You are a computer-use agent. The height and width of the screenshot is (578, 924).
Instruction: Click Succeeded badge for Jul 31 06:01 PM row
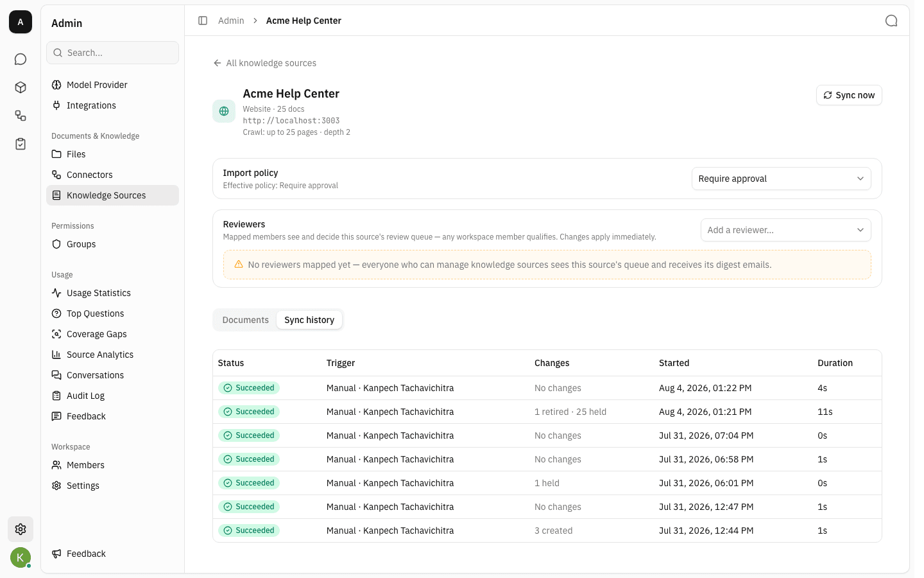(x=249, y=483)
